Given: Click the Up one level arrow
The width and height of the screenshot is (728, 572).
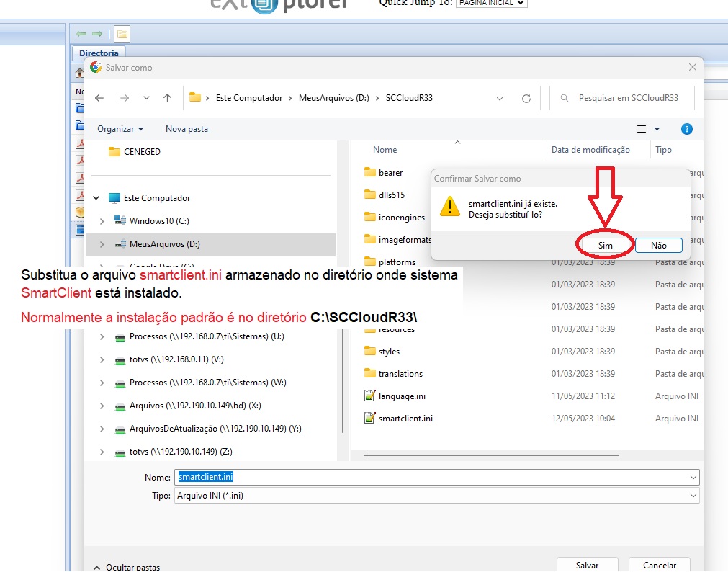Looking at the screenshot, I should 167,98.
